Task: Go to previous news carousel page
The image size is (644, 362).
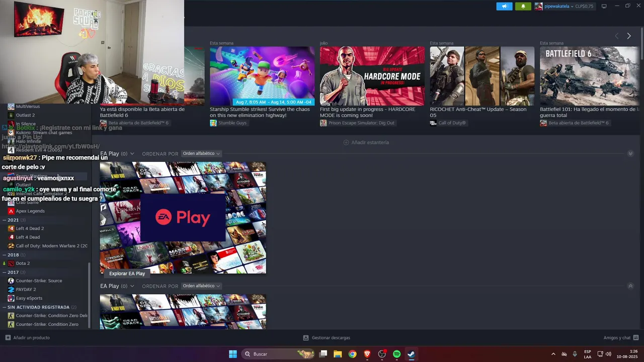Action: pyautogui.click(x=616, y=36)
